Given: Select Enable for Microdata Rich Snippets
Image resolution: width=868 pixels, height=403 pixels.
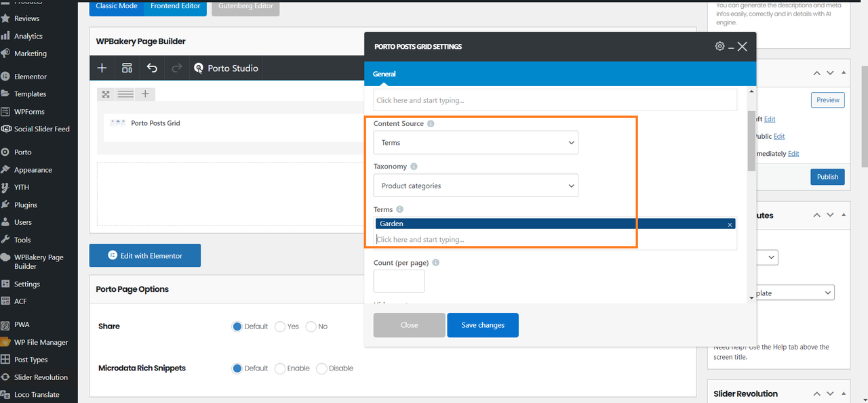Looking at the screenshot, I should pos(280,368).
